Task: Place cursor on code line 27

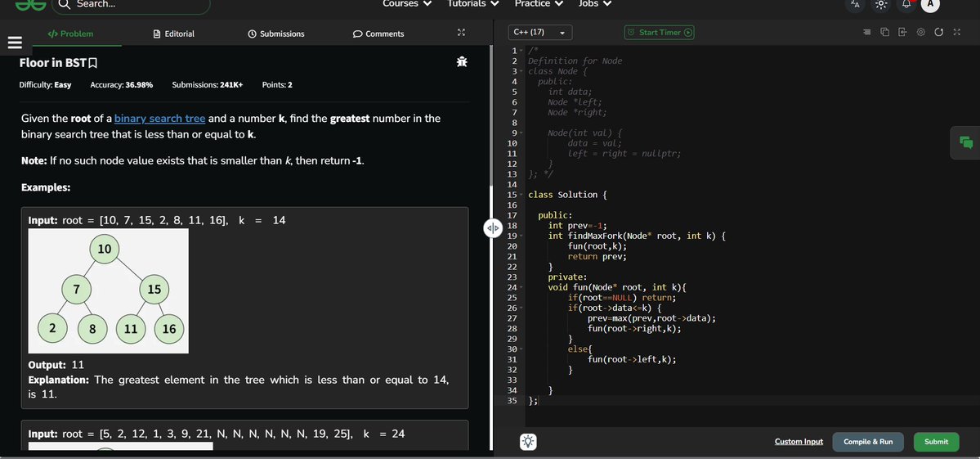Action: coord(651,317)
